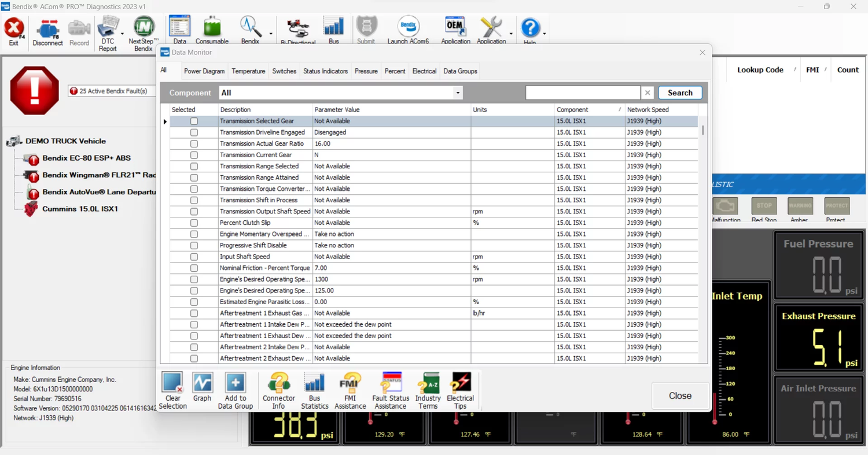868x455 pixels.
Task: Click the DTC Report toolbar icon
Action: 108,34
